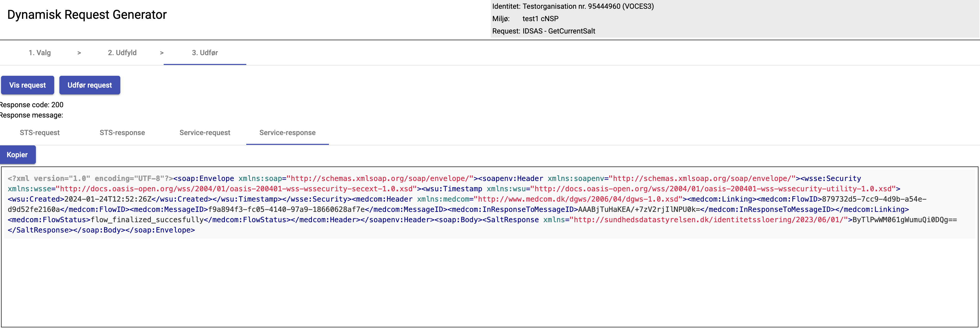Switch to the STS-request tab
This screenshot has height=332, width=980.
(x=39, y=132)
